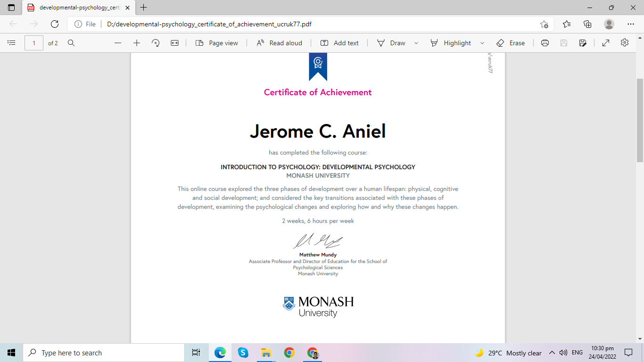The image size is (644, 362).
Task: Open Edge Settings and more menu
Action: (x=631, y=24)
